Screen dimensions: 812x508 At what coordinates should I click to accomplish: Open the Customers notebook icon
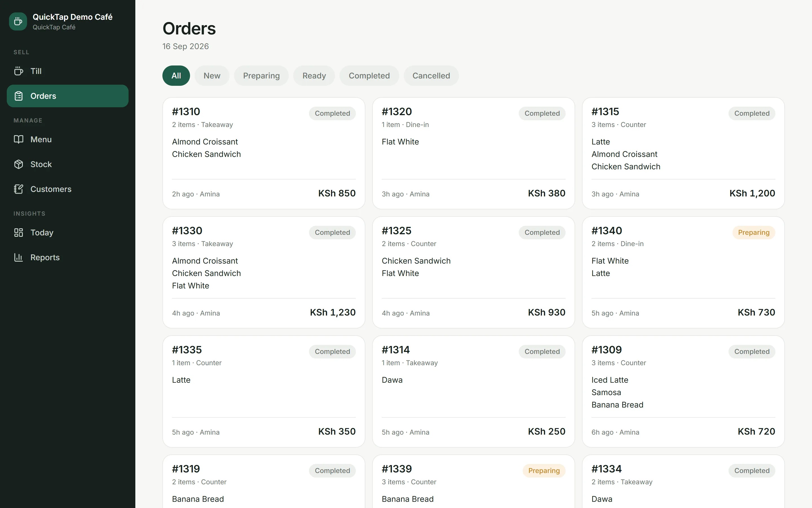pyautogui.click(x=18, y=189)
